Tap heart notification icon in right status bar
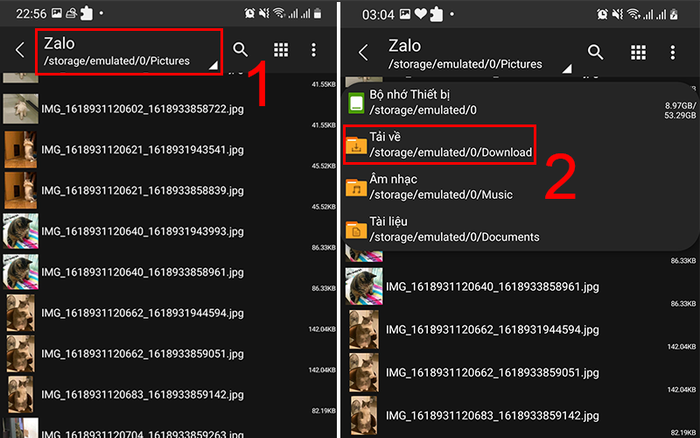Screen dimensions: 700x438 [420, 14]
